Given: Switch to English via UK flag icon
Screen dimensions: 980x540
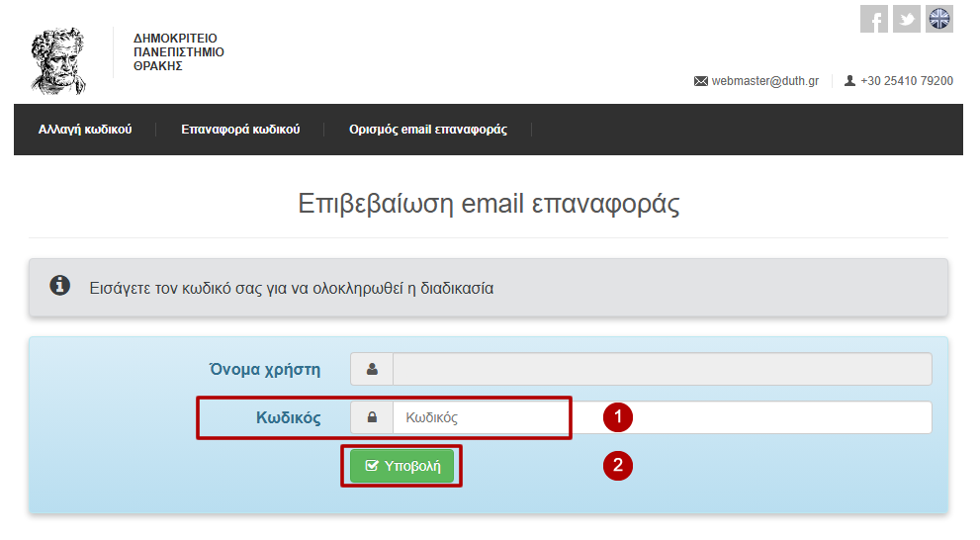Looking at the screenshot, I should (x=938, y=19).
